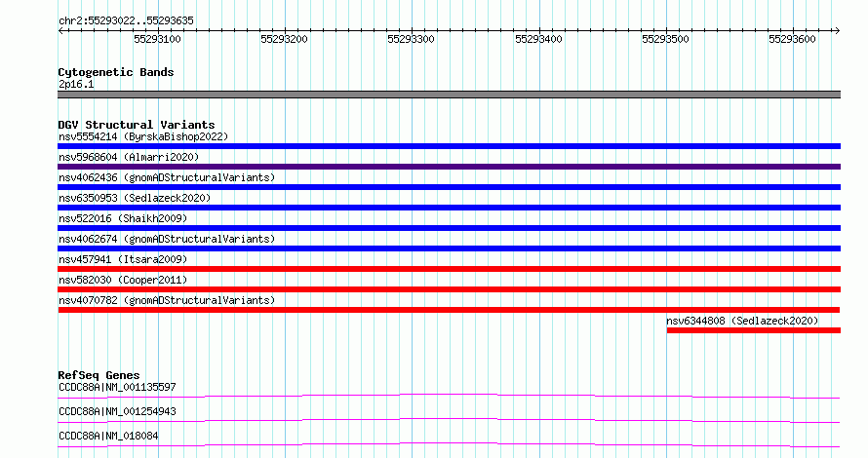Open the nsv5968604 (Almarri2020) variant label
Screen dimensions: 868x458
click(129, 157)
